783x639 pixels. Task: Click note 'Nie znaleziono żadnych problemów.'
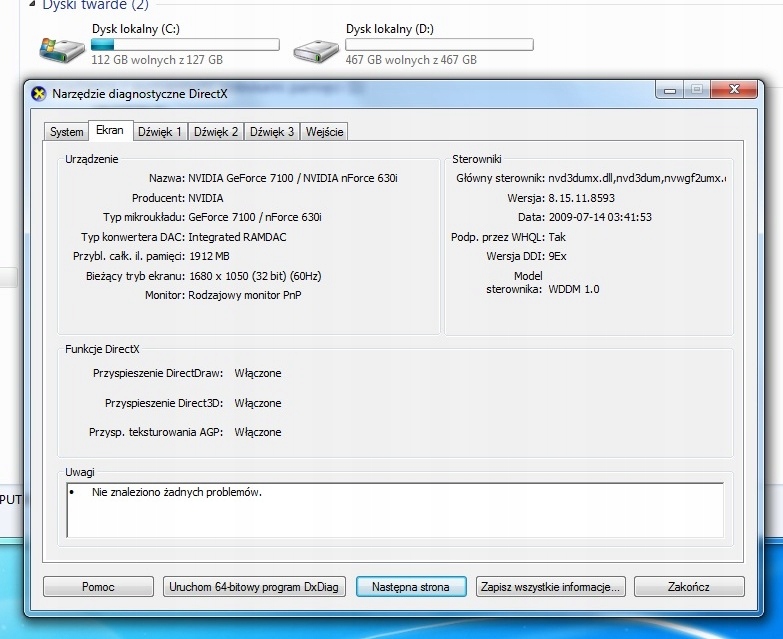(177, 492)
